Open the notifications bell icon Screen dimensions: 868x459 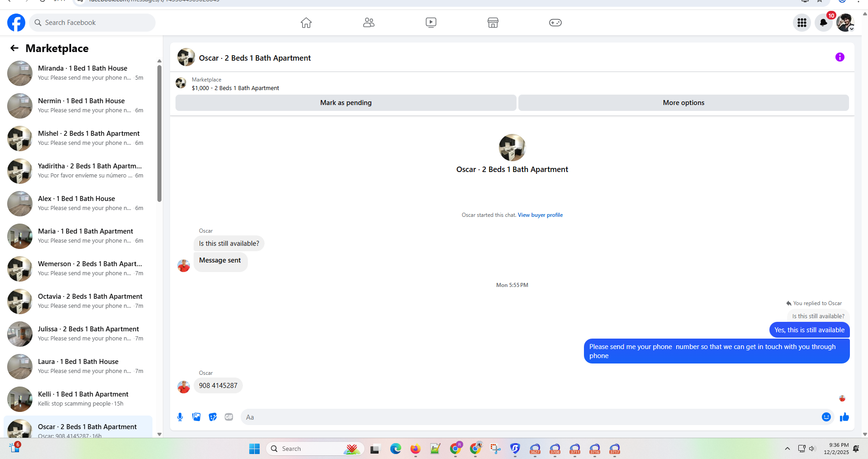coord(824,23)
